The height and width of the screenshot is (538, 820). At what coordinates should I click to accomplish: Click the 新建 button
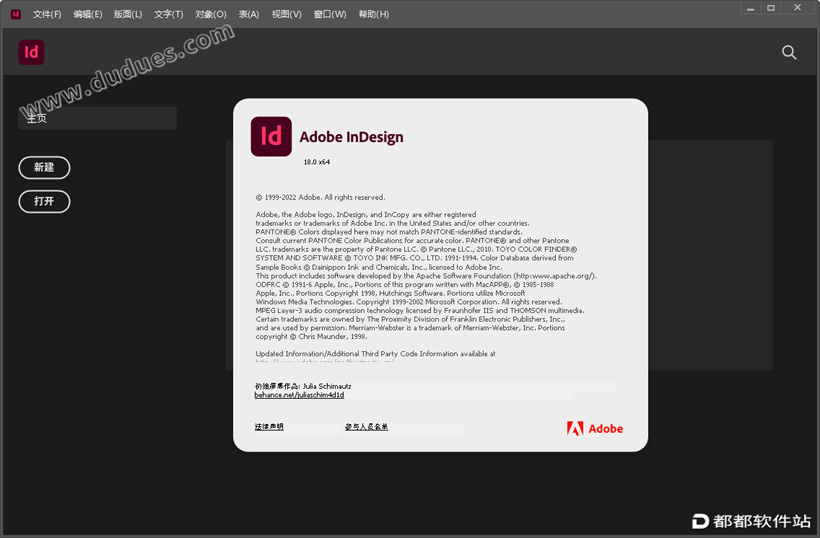pyautogui.click(x=44, y=167)
